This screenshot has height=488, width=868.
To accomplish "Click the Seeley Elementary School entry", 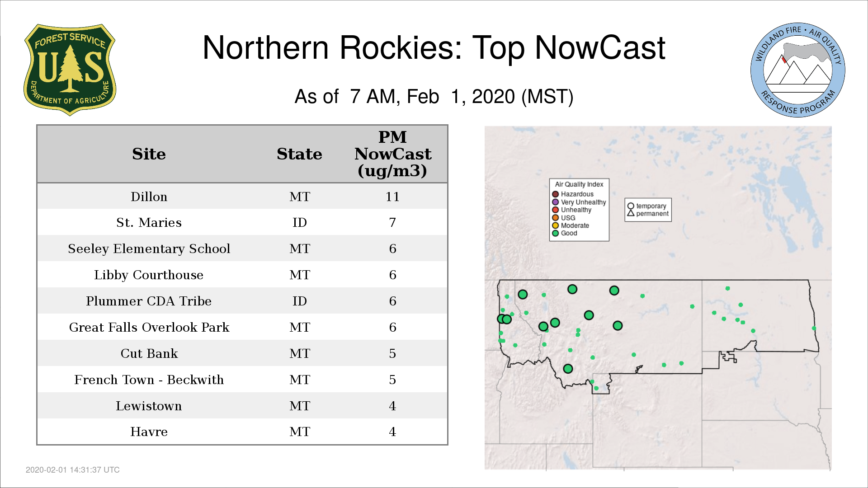I will coord(149,249).
